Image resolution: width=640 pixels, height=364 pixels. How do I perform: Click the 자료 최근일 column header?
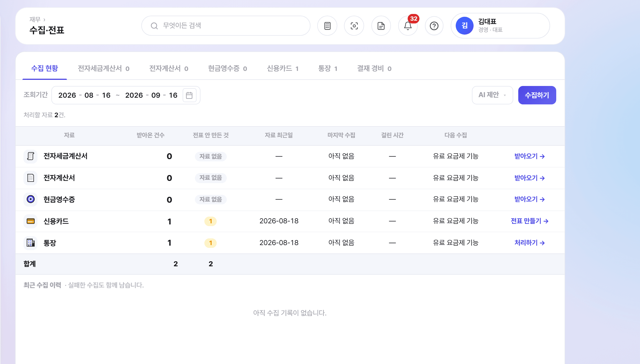279,135
